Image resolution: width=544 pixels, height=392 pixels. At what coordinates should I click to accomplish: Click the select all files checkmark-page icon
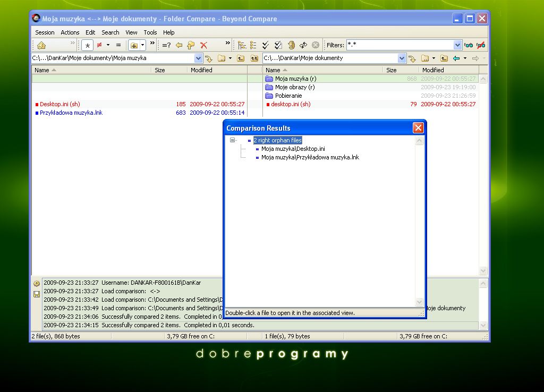tap(278, 45)
